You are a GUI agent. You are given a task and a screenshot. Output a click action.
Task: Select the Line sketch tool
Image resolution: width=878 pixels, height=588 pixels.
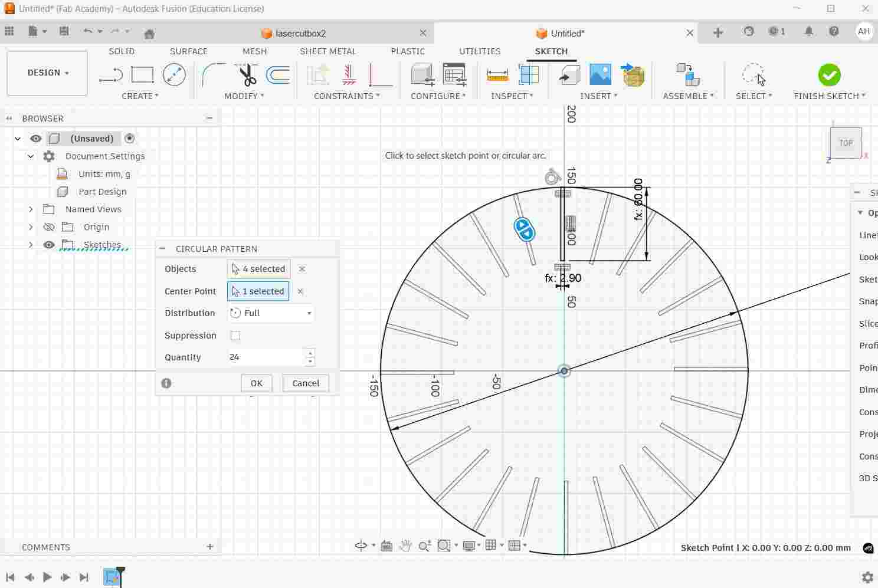(110, 75)
